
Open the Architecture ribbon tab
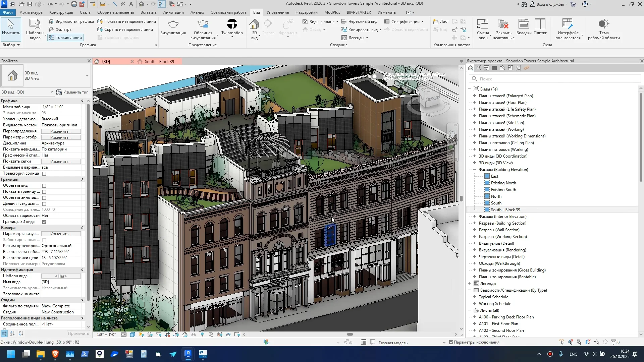click(31, 12)
